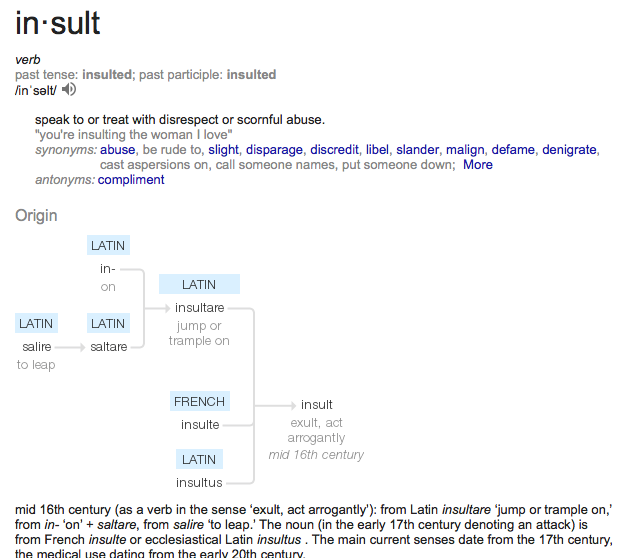Image resolution: width=624 pixels, height=558 pixels.
Task: Play the pronunciation audio speaker icon
Action: click(x=69, y=90)
